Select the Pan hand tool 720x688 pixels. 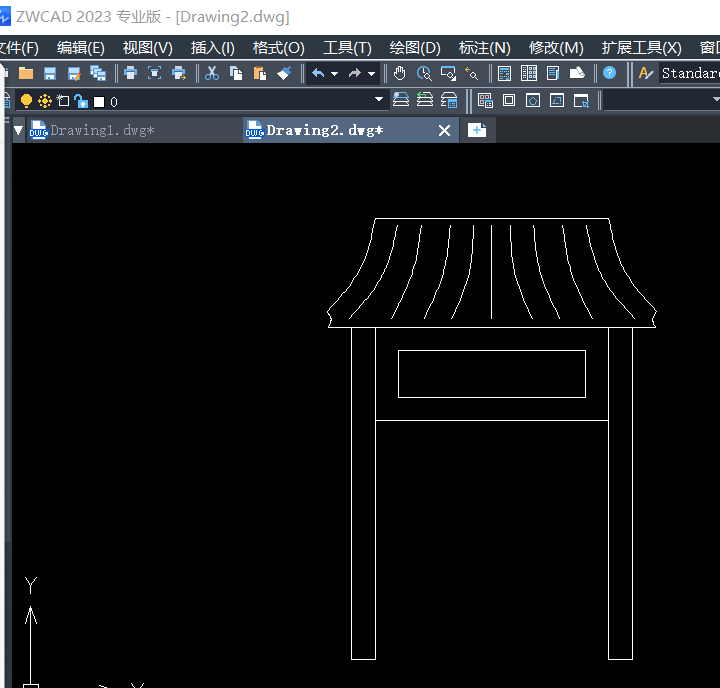[399, 73]
